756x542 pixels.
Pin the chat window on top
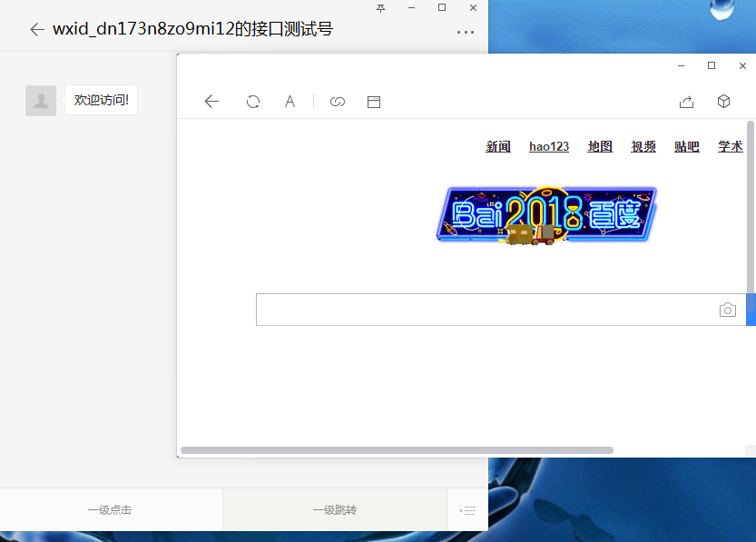(x=380, y=7)
